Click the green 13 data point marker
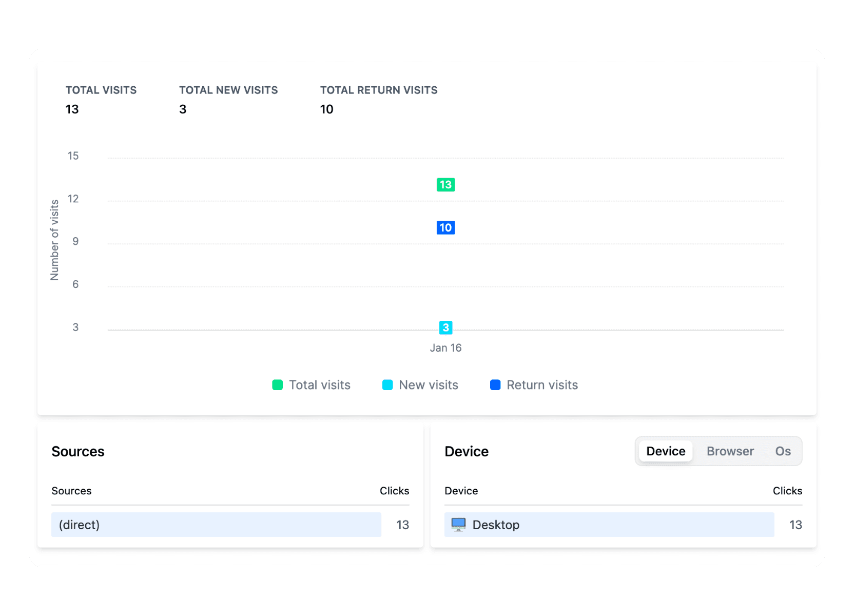Screen dimensions: 854x616 pyautogui.click(x=445, y=184)
